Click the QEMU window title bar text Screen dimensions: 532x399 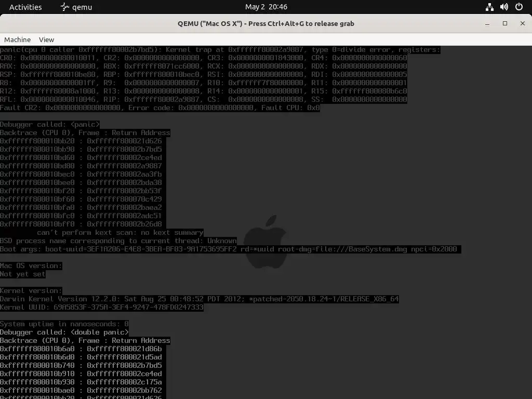point(266,23)
